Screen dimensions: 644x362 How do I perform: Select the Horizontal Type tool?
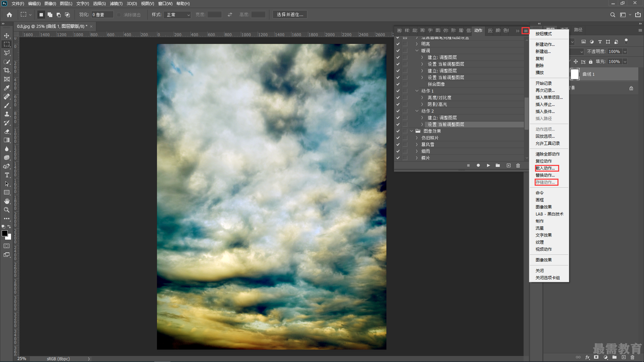pyautogui.click(x=7, y=175)
